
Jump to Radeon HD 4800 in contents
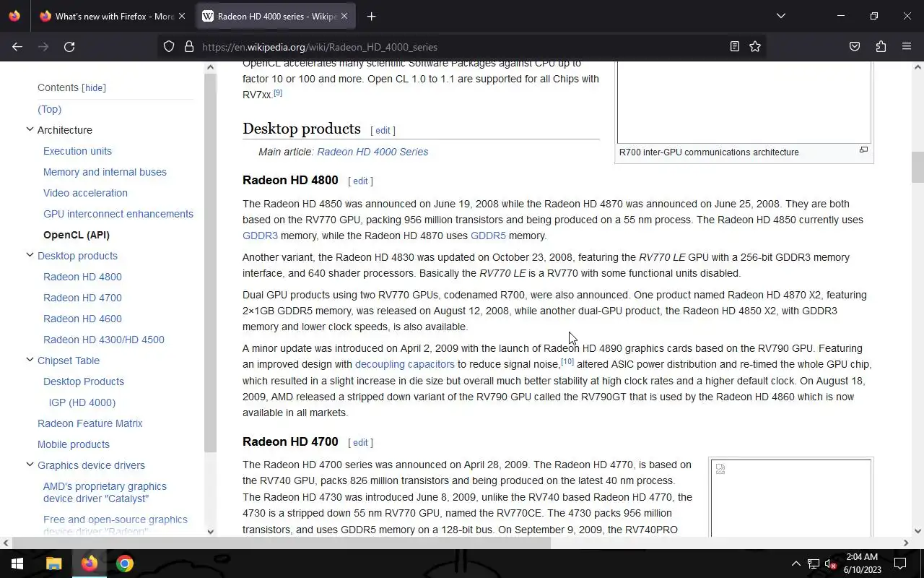(x=82, y=277)
